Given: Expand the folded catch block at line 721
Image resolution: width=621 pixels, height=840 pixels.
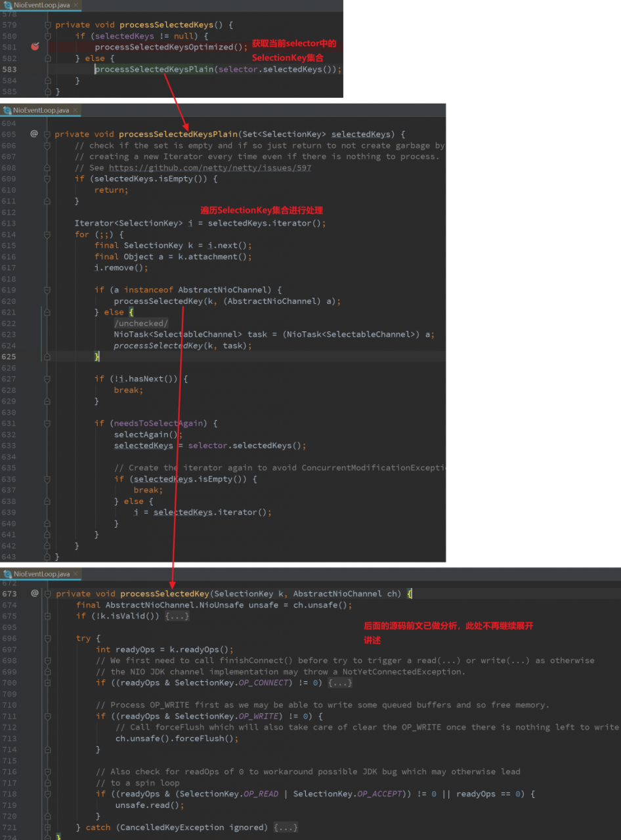Looking at the screenshot, I should click(286, 827).
